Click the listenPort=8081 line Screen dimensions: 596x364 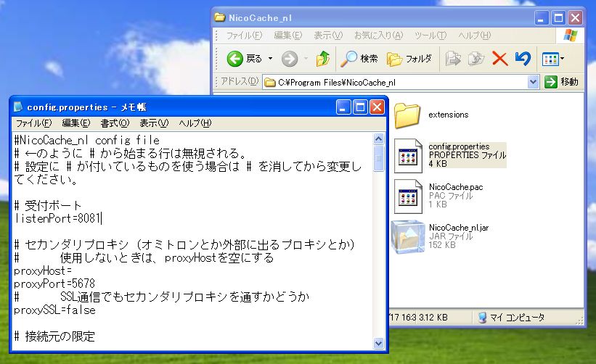[58, 218]
